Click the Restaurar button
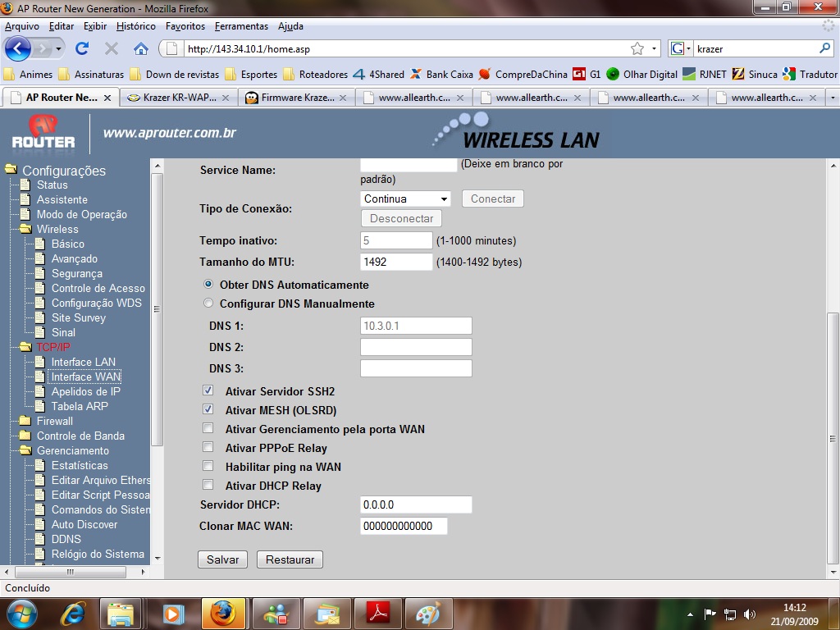 point(290,559)
